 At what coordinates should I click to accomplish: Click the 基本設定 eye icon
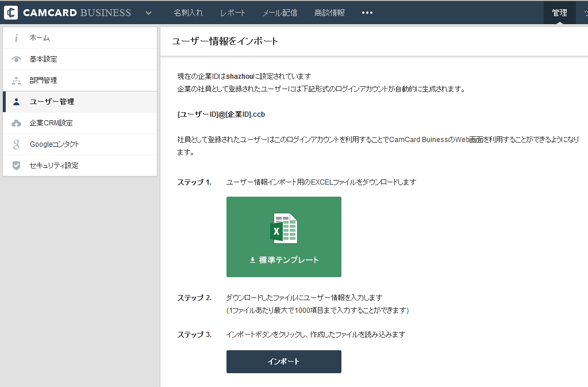(16, 59)
